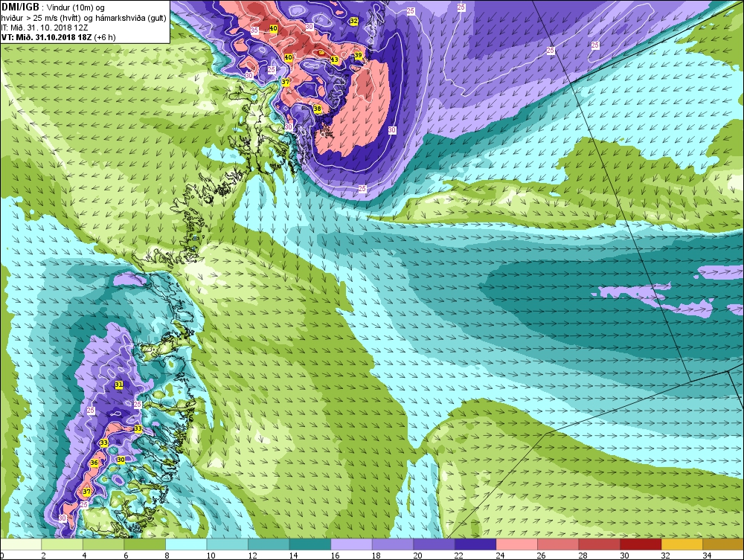744x560 pixels.
Task: Pick the 14–16 m/s dark teal legend swatch
Action: pos(310,544)
